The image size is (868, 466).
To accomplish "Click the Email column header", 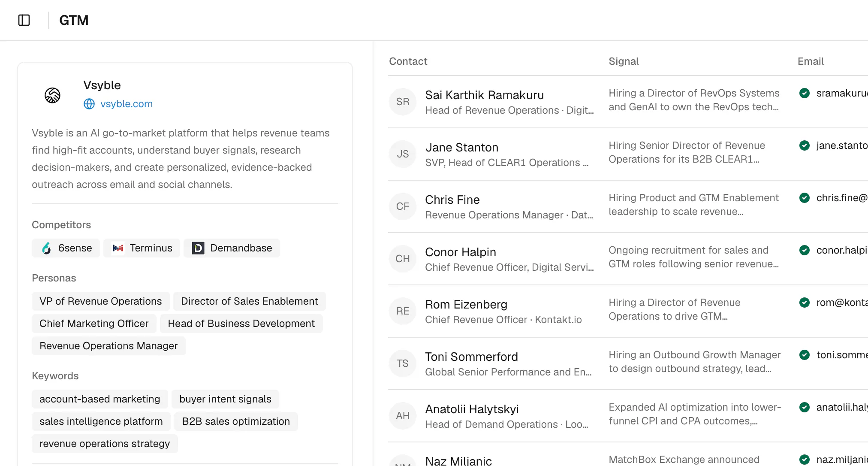I will coord(811,61).
